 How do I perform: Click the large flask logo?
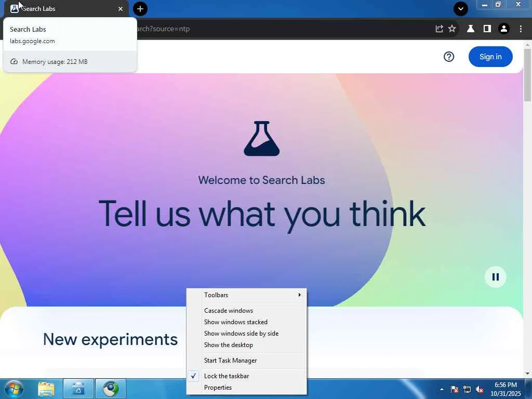click(262, 138)
